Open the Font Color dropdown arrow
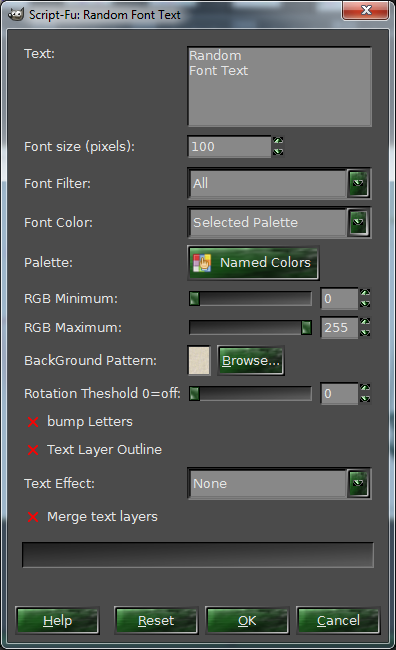The image size is (396, 650). (x=358, y=222)
